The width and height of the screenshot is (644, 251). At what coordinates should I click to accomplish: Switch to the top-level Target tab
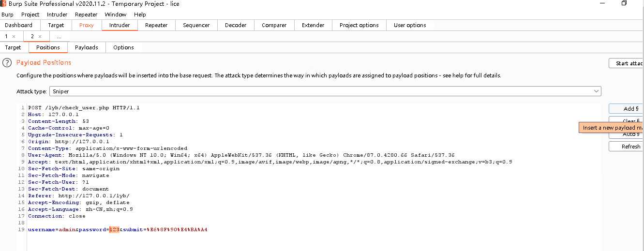[x=56, y=25]
